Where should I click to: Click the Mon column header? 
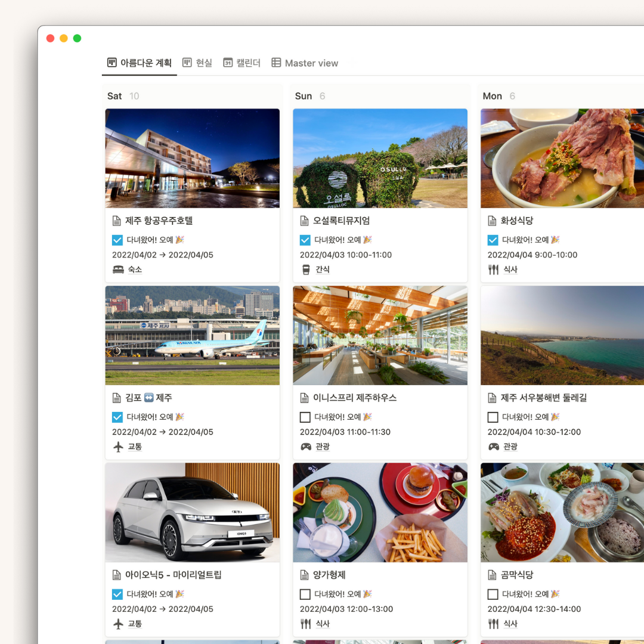point(492,96)
